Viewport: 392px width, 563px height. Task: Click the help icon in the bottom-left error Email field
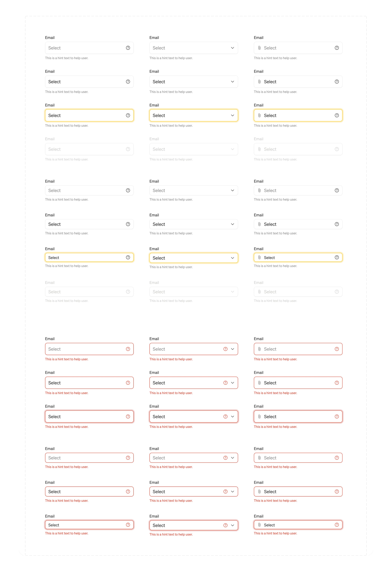(128, 525)
